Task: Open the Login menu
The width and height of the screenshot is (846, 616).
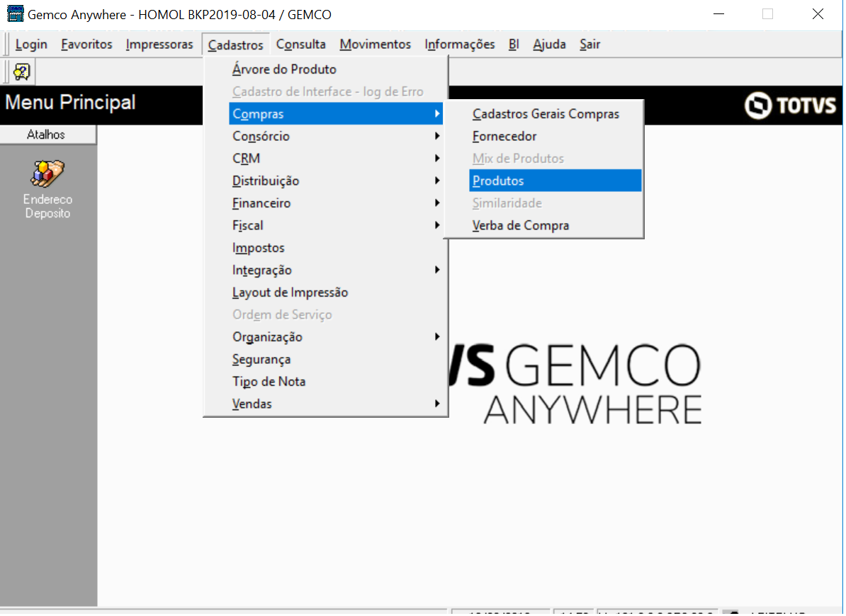Action: tap(31, 44)
